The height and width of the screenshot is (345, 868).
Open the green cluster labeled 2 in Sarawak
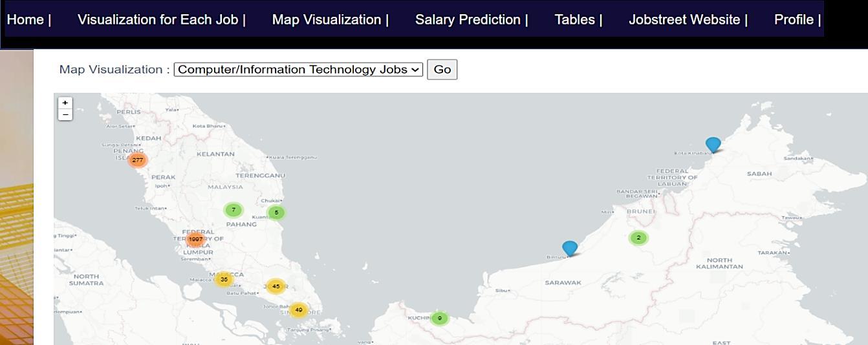click(x=638, y=238)
